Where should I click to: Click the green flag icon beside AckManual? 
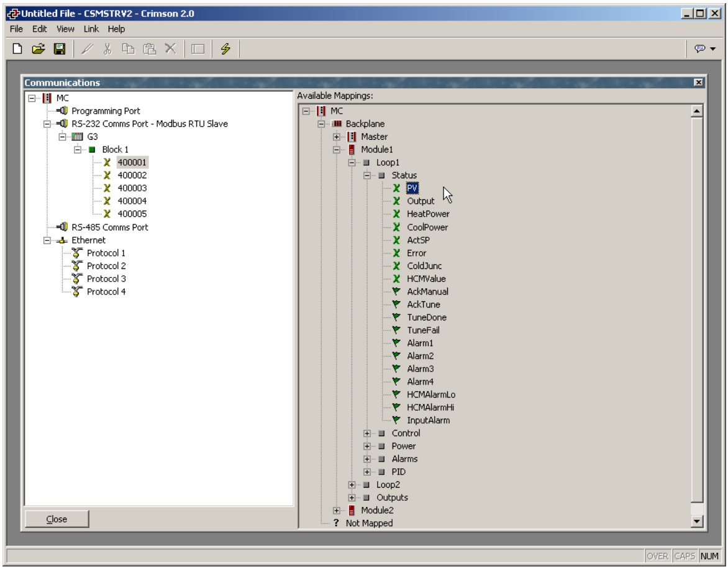coord(396,291)
